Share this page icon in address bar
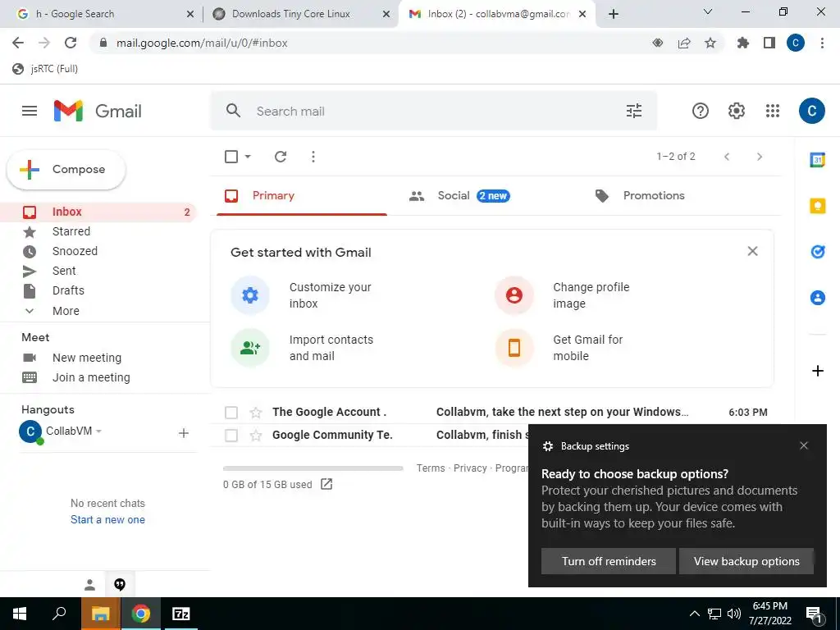Viewport: 840px width, 630px height. (x=684, y=43)
